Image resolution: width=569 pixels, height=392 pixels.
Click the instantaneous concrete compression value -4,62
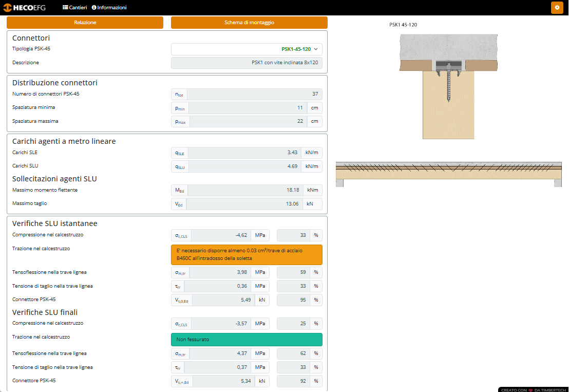coord(221,235)
